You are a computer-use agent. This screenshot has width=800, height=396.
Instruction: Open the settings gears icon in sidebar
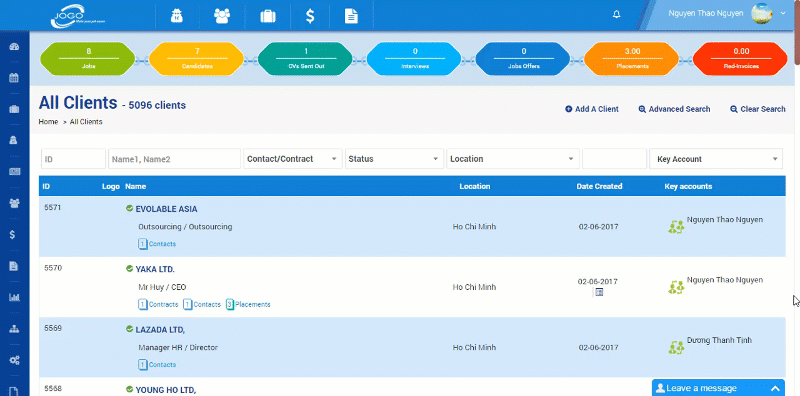(x=14, y=360)
